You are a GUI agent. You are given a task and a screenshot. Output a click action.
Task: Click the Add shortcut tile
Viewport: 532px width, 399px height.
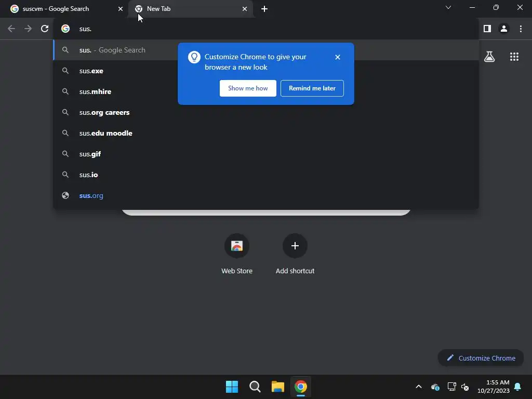click(295, 254)
